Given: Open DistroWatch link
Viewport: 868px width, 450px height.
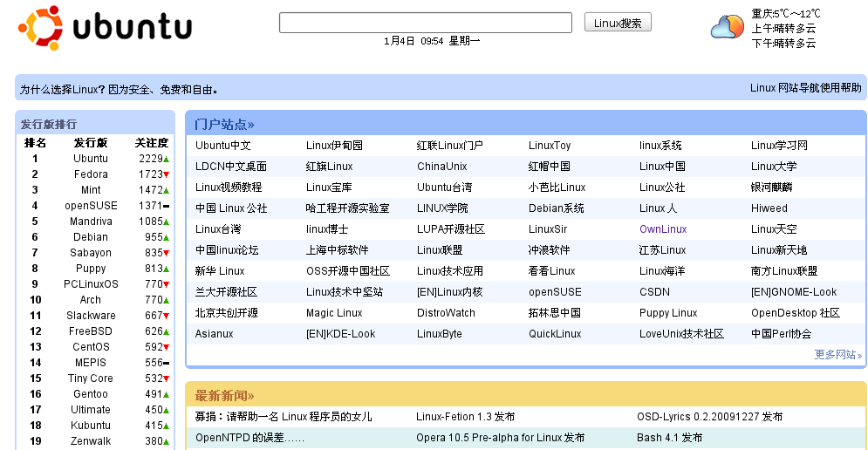Looking at the screenshot, I should click(446, 313).
